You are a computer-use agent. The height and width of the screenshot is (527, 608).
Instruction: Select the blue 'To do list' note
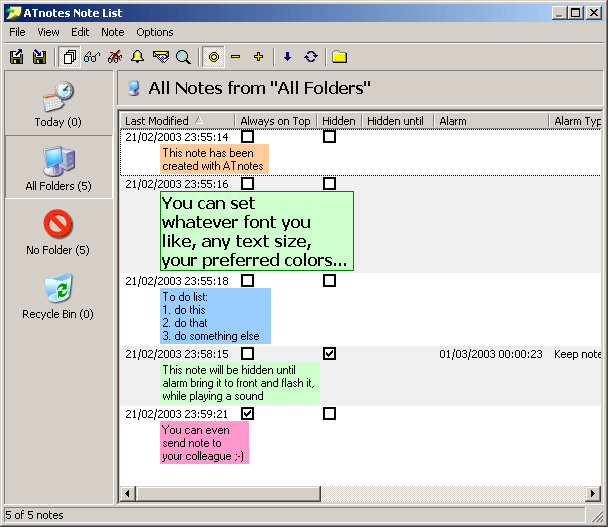(216, 316)
